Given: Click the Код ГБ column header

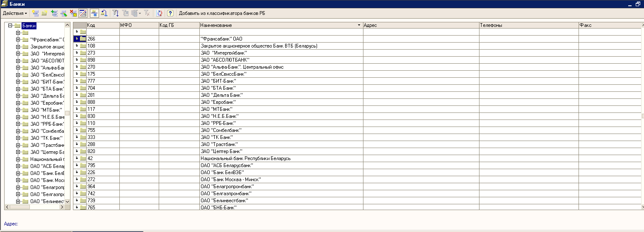Looking at the screenshot, I should coord(179,25).
